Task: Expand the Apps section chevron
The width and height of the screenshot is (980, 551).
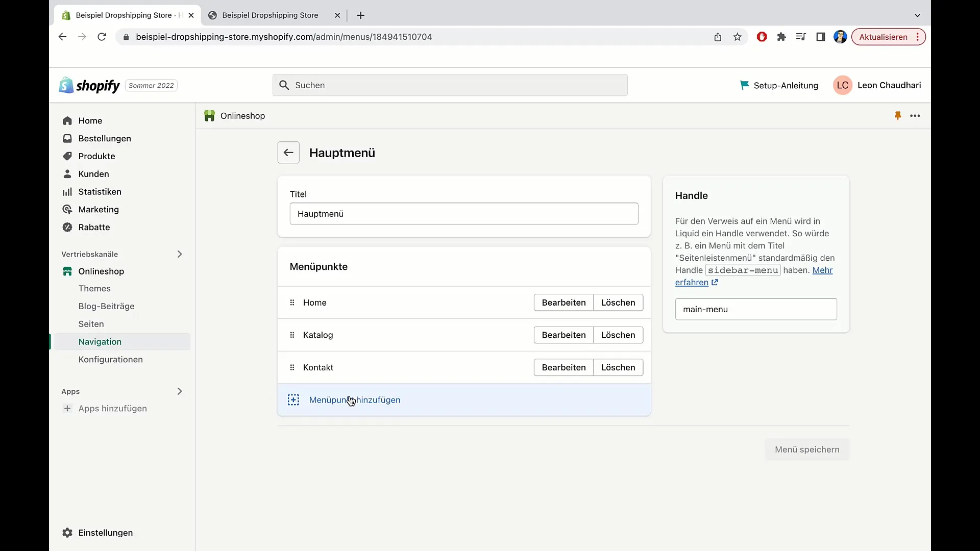Action: 180,391
